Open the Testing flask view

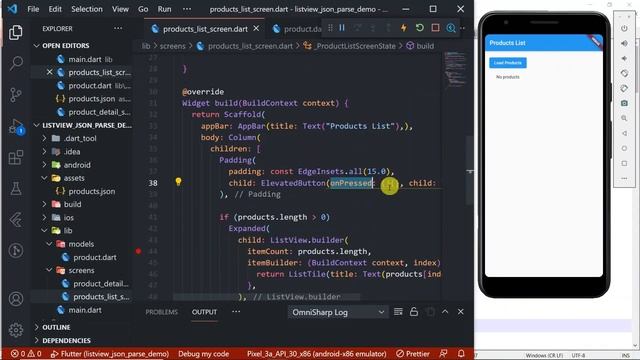(16, 189)
